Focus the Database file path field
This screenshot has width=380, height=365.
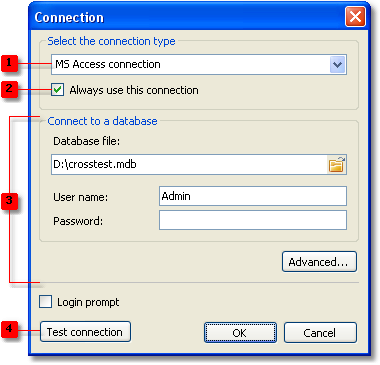click(x=189, y=164)
